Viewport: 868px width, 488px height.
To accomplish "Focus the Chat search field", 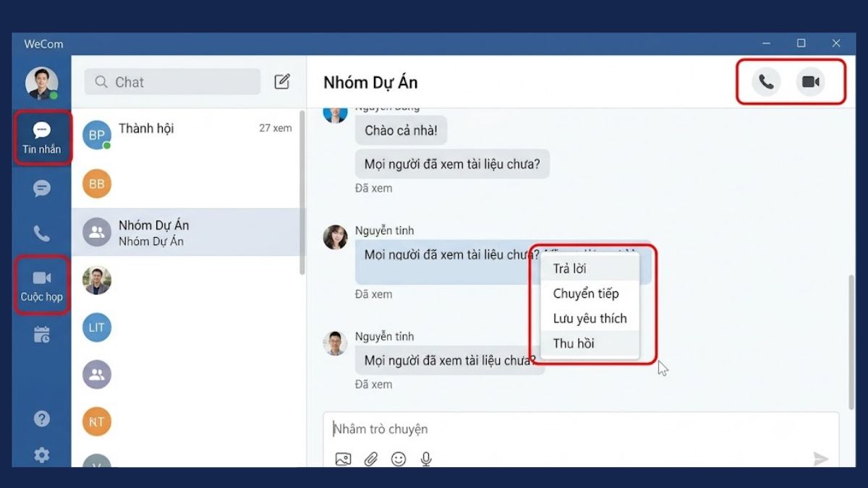I will (172, 82).
